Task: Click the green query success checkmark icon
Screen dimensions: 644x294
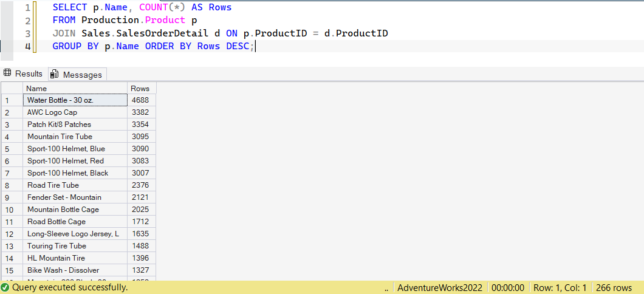Action: pos(5,287)
